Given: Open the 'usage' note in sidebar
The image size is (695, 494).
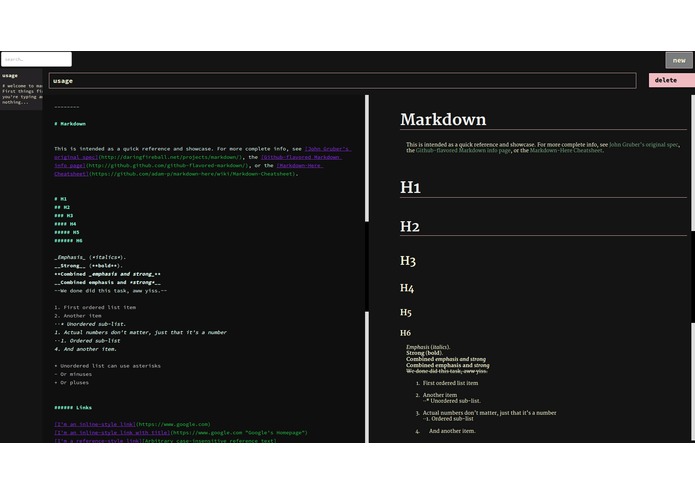Looking at the screenshot, I should [21, 89].
